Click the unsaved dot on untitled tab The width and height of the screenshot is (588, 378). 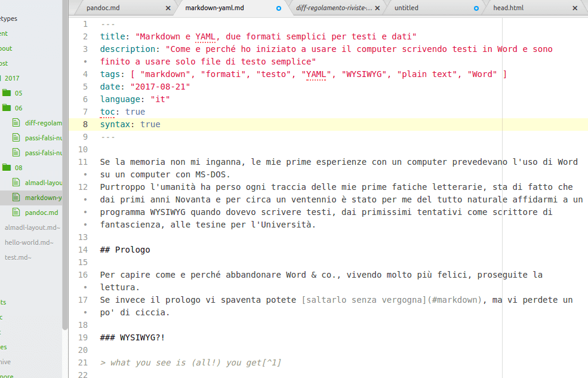coord(476,8)
